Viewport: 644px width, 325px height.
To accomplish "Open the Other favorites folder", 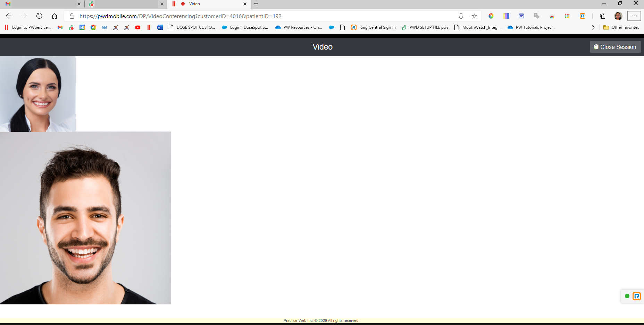I will point(621,27).
